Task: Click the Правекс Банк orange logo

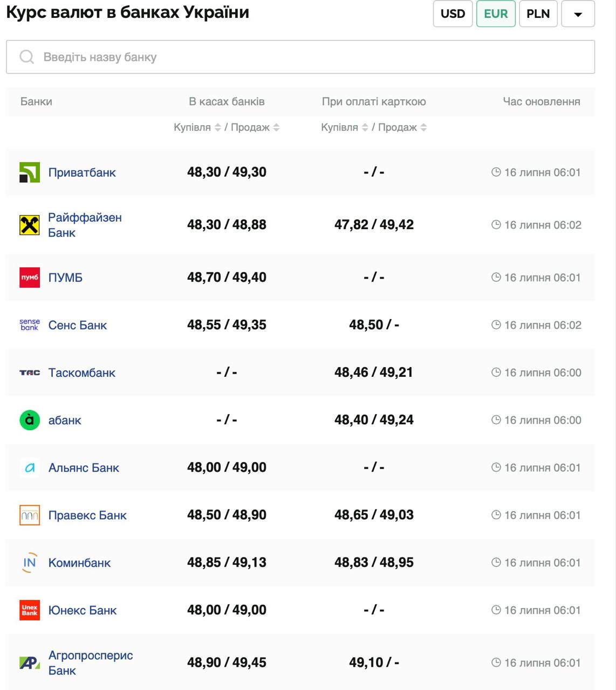Action: (30, 515)
